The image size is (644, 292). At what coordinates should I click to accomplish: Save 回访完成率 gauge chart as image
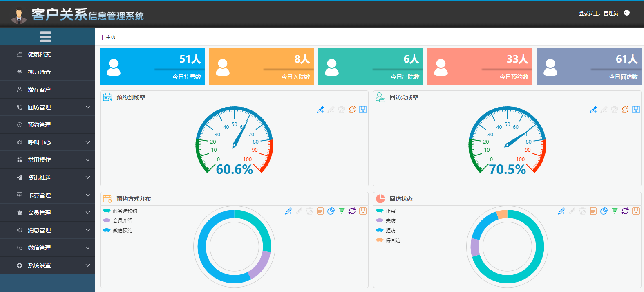click(x=636, y=110)
